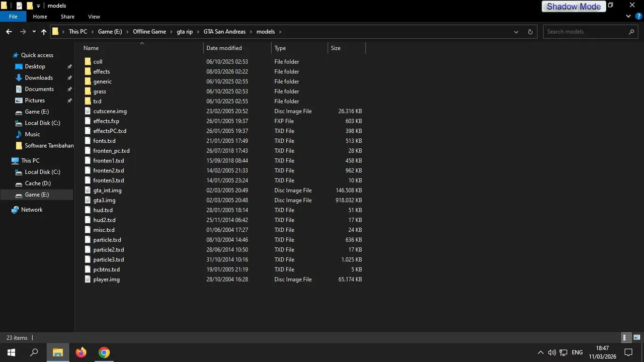The height and width of the screenshot is (362, 644).
Task: Open the notification center
Action: click(628, 352)
